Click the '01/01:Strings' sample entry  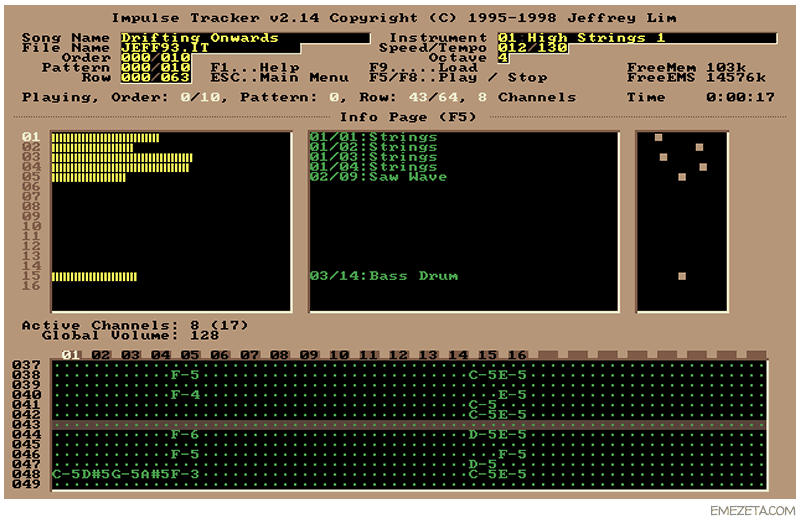click(x=373, y=137)
